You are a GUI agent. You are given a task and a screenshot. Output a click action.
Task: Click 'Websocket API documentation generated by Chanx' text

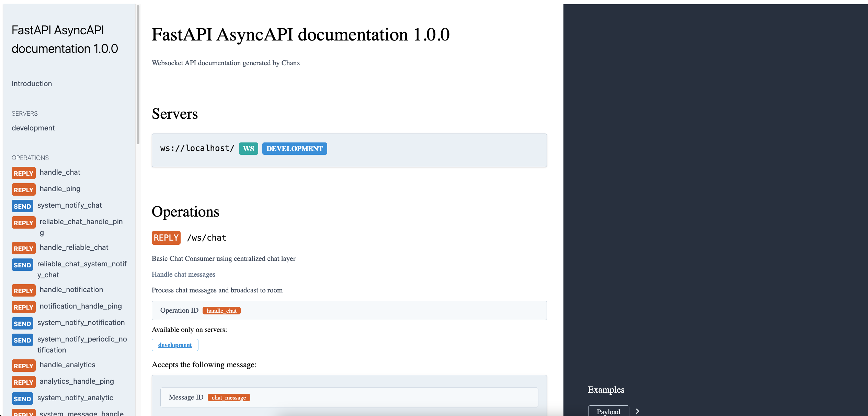[x=226, y=63]
